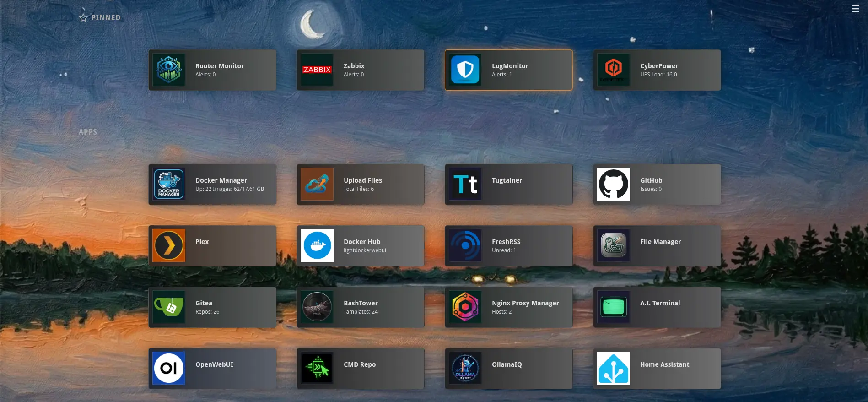Click 'lightdockerwebui' under Docker Hub
The height and width of the screenshot is (402, 868).
tap(365, 250)
